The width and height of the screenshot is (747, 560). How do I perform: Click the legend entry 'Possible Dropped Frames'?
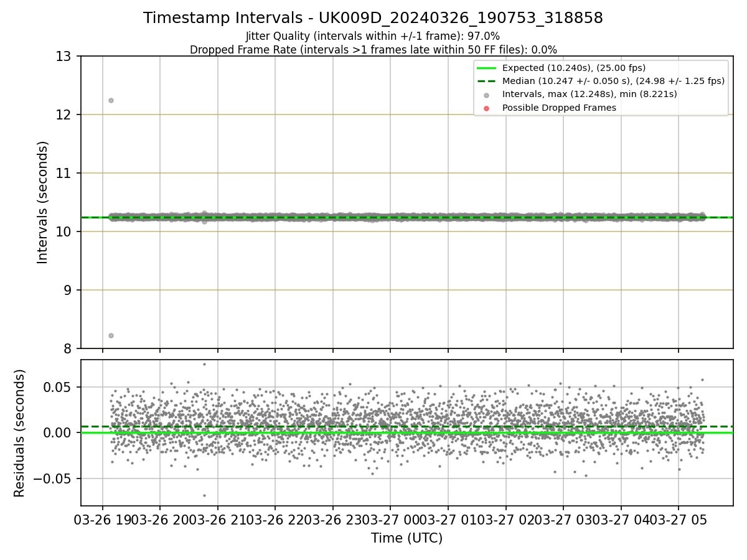(x=559, y=108)
